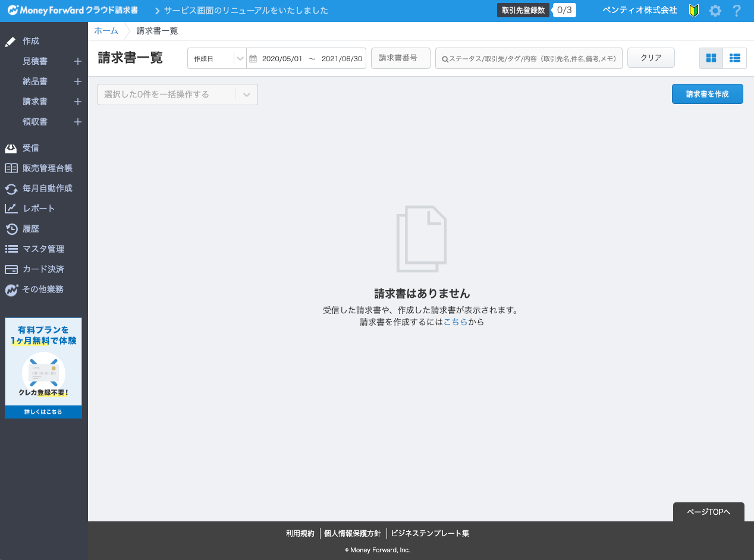Switch to list view layout
This screenshot has width=754, height=560.
click(735, 58)
